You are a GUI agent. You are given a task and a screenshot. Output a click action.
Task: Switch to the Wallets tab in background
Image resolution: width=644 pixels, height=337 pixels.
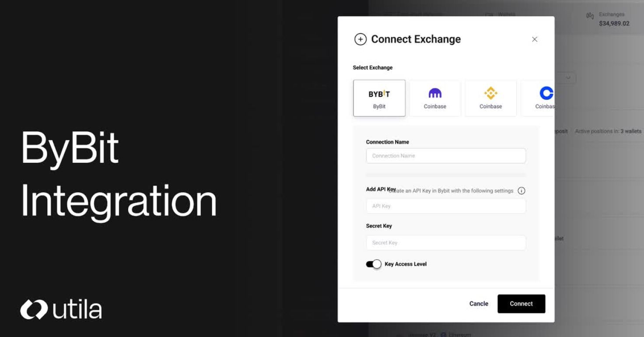point(501,14)
